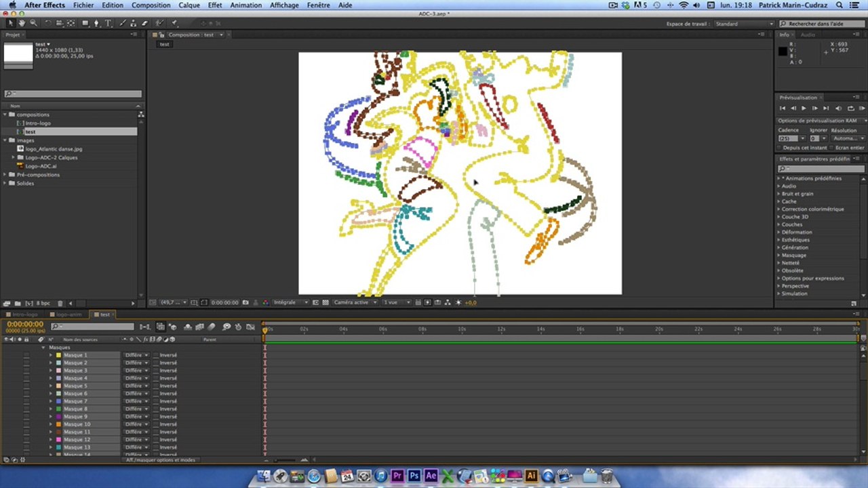This screenshot has height=488, width=868.
Task: Click the graph editor timeline icon
Action: pyautogui.click(x=250, y=327)
